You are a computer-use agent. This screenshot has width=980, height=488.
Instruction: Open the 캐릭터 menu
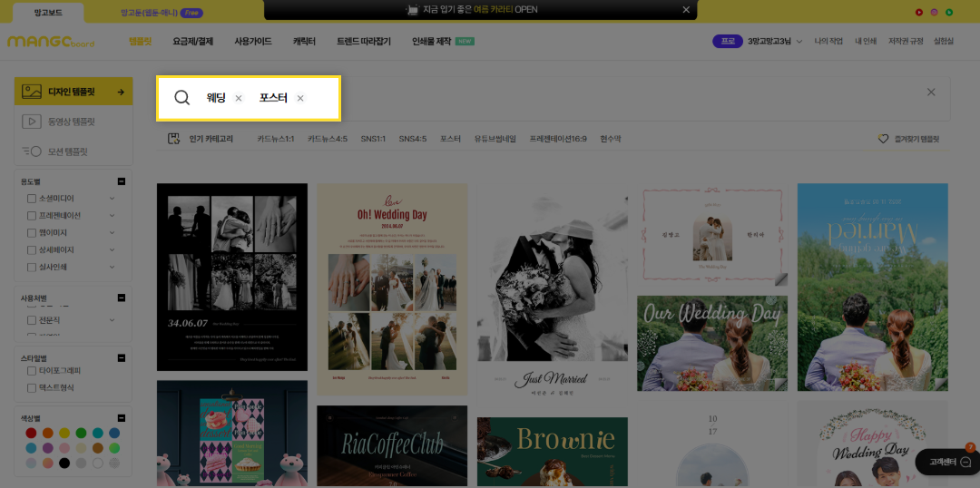pyautogui.click(x=304, y=41)
